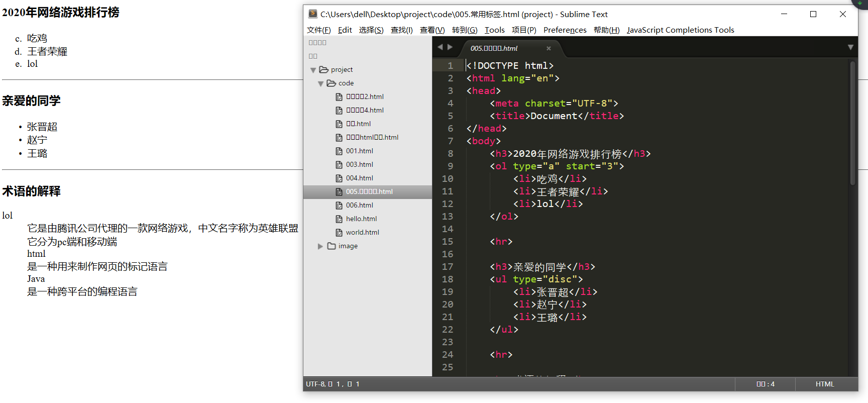The height and width of the screenshot is (403, 868).
Task: Open the 项目(P) menu
Action: 524,30
